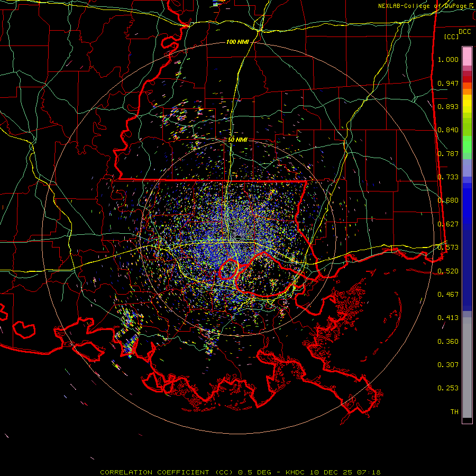This screenshot has width=476, height=476.
Task: Click the 0.787 legend value
Action: [x=448, y=153]
